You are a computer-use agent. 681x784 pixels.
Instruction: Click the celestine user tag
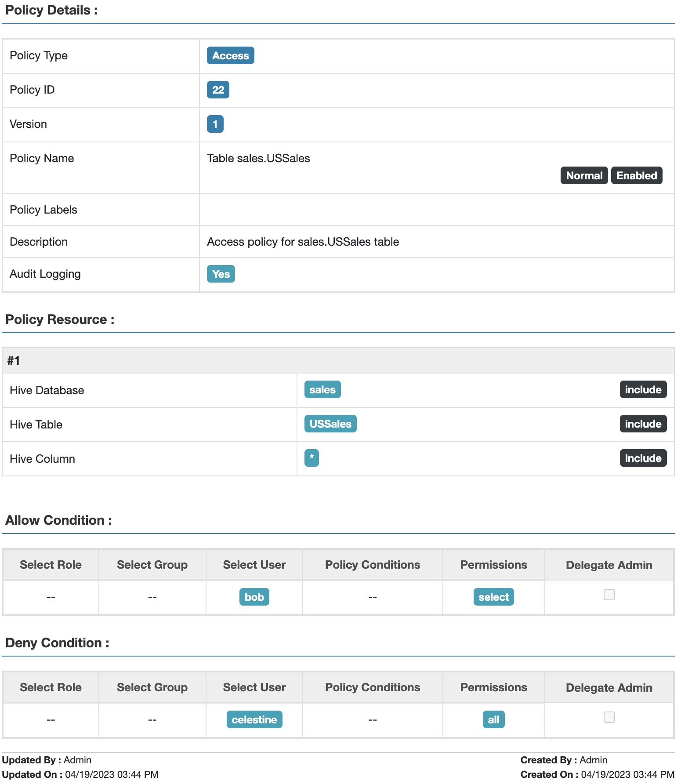tap(254, 720)
